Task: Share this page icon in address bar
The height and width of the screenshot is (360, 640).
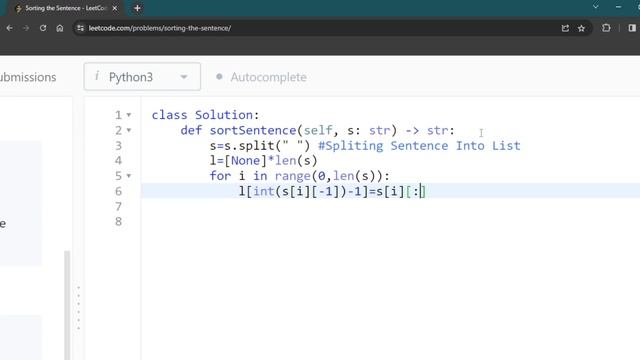Action: [565, 28]
